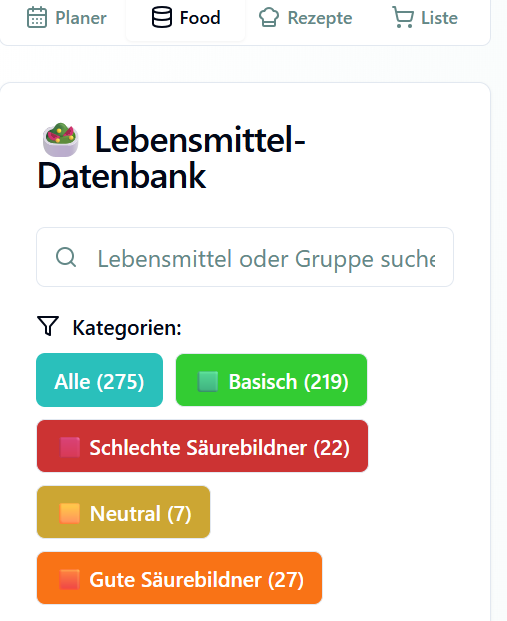
Task: Click the chef hat icon for Rezepte
Action: coord(269,18)
